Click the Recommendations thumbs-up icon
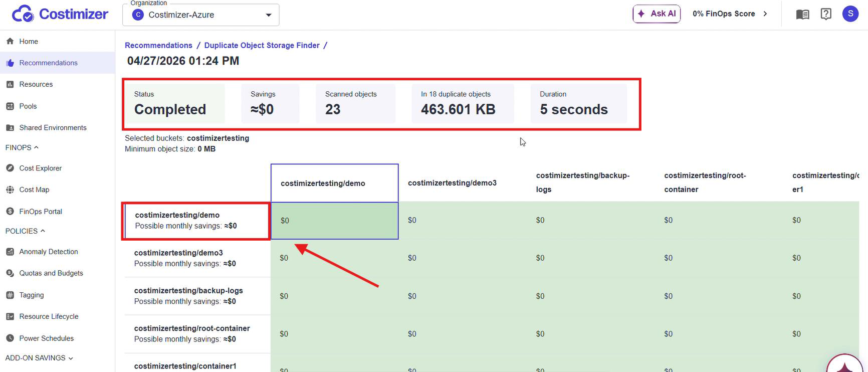Screen dimensions: 868x372 [x=10, y=63]
